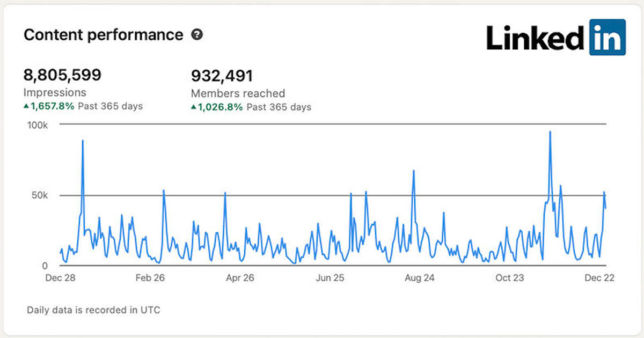
Task: Click the 'Daily data is recorded in UTC' note
Action: (93, 310)
